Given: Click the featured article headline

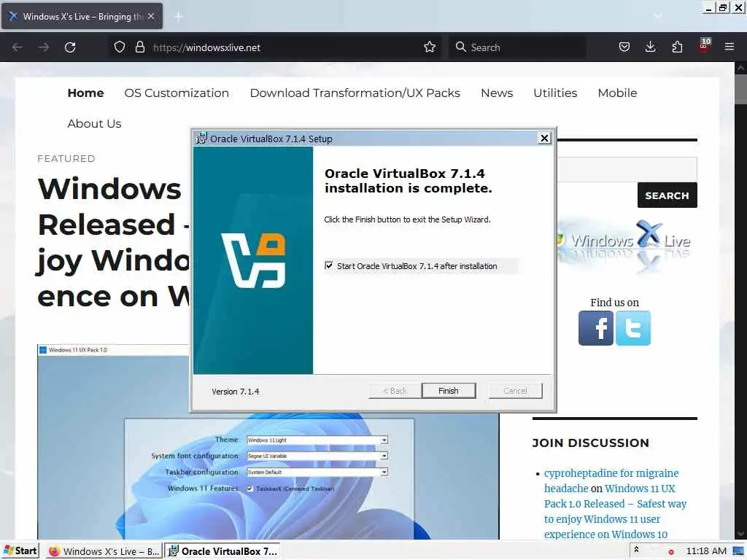Looking at the screenshot, I should (x=113, y=242).
